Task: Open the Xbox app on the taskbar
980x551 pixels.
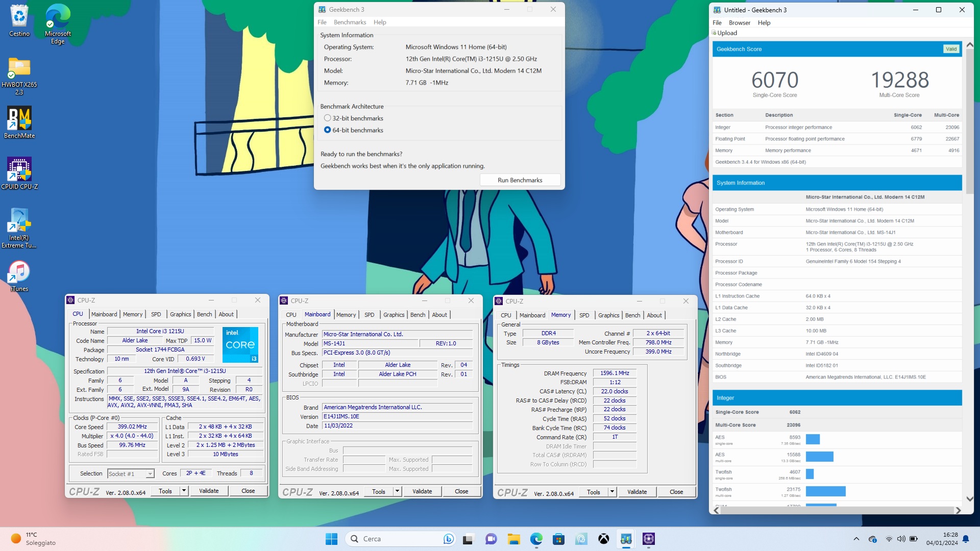Action: click(x=603, y=539)
